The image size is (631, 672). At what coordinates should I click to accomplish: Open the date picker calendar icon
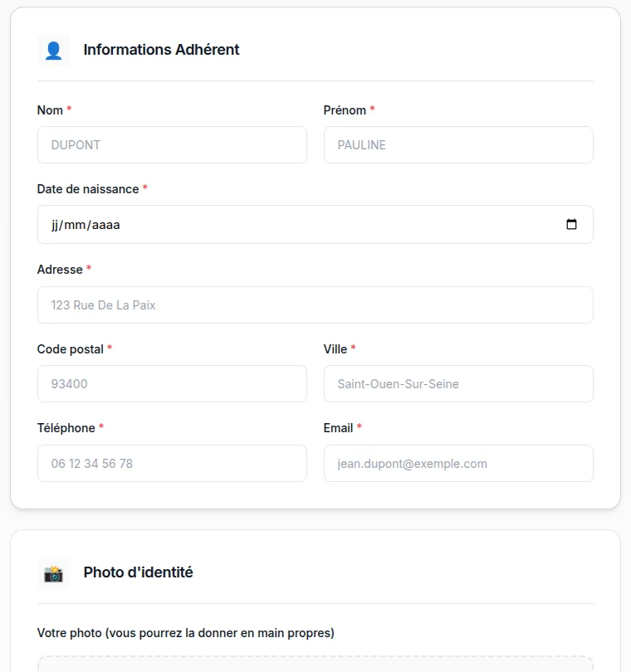point(571,224)
